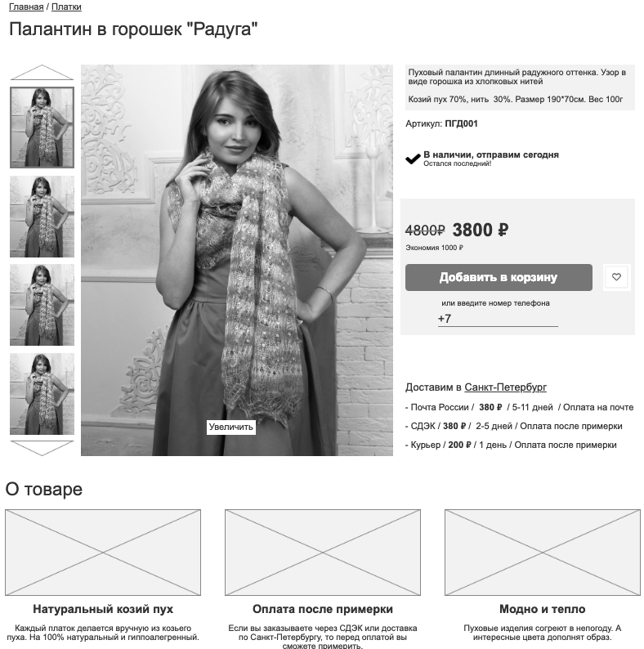Click the СДЭК delivery option line
This screenshot has width=644, height=649.
tap(514, 427)
